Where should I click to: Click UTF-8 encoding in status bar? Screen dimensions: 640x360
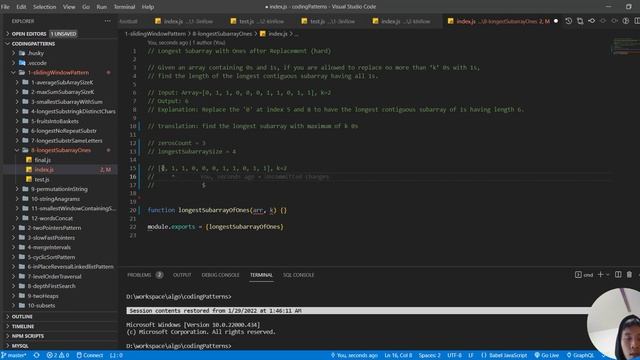pyautogui.click(x=454, y=355)
